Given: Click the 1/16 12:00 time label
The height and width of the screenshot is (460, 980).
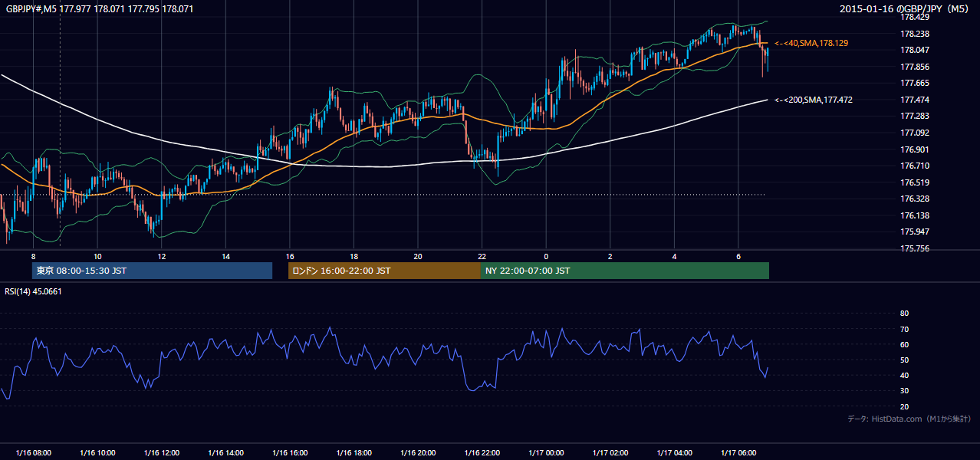Looking at the screenshot, I should coord(161,452).
